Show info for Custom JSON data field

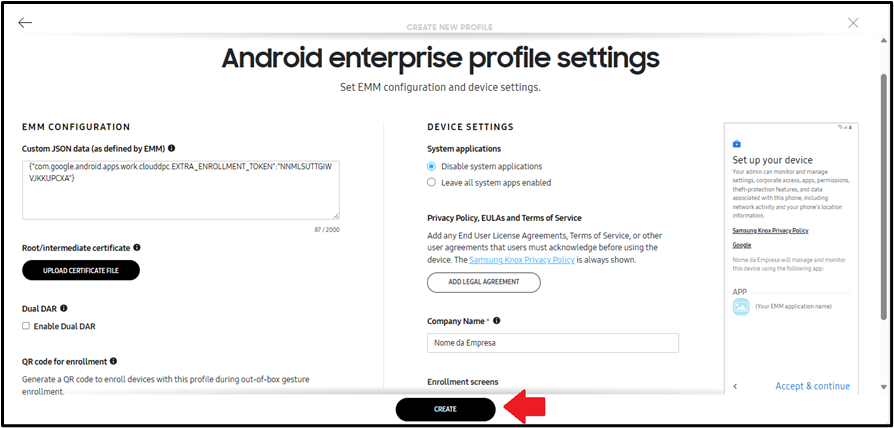pos(172,148)
